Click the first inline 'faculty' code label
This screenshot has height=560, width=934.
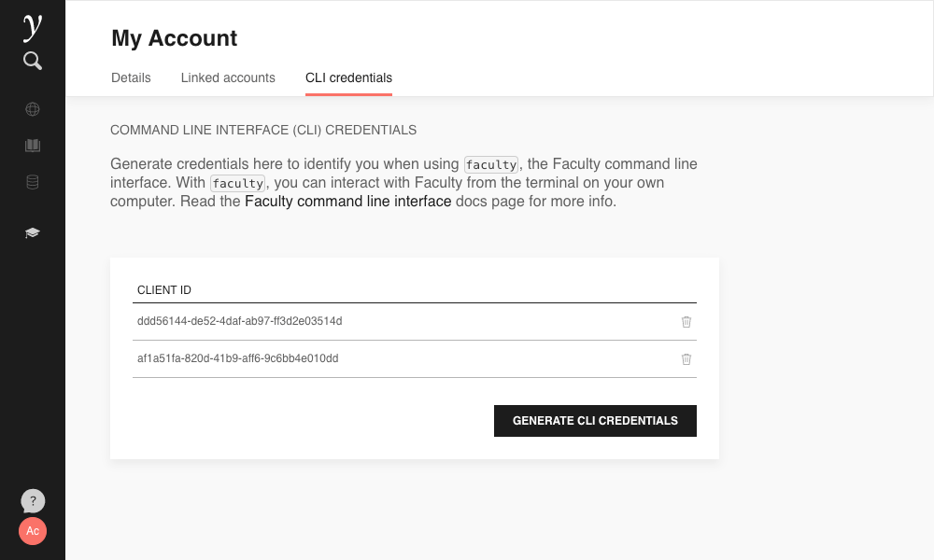tap(491, 165)
